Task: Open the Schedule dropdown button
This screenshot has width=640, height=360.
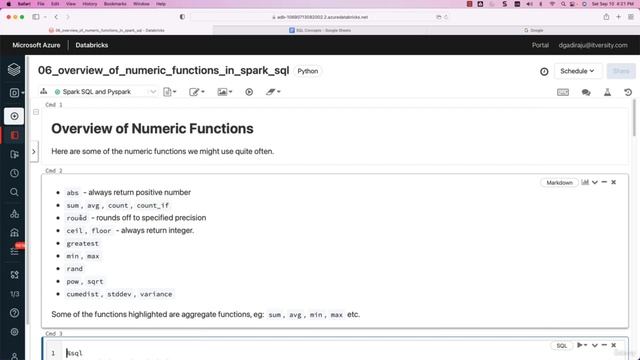Action: coord(577,71)
